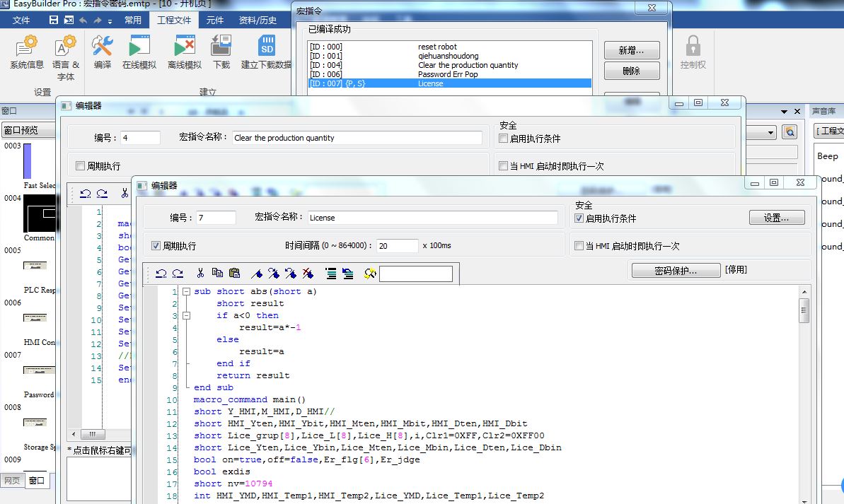Click the undo icon in License editor toolbar
The height and width of the screenshot is (504, 844).
click(x=161, y=274)
